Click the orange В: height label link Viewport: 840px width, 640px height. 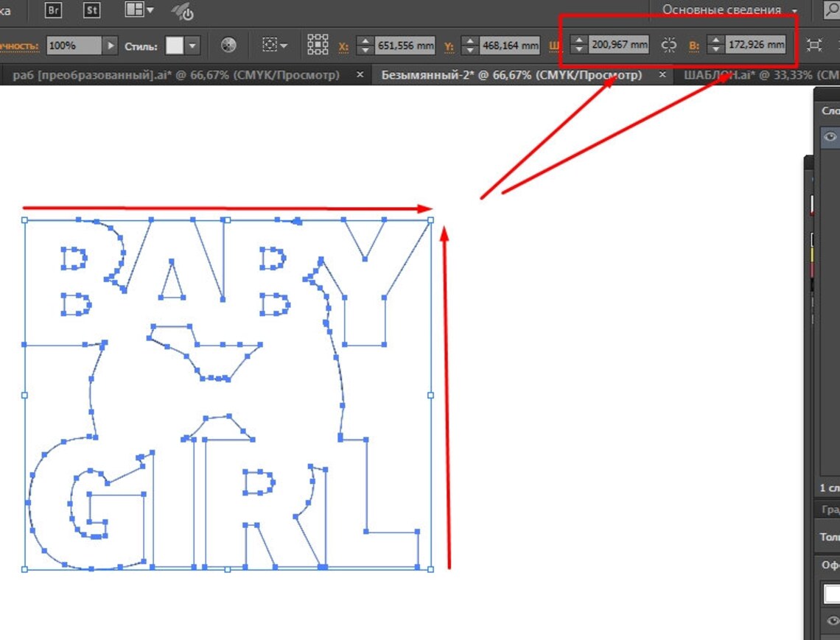(x=694, y=46)
